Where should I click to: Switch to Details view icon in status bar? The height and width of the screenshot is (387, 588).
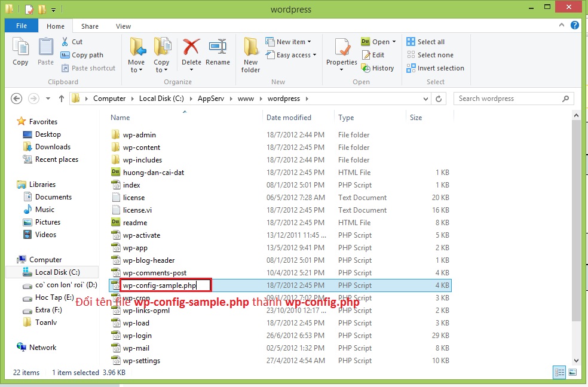click(559, 372)
